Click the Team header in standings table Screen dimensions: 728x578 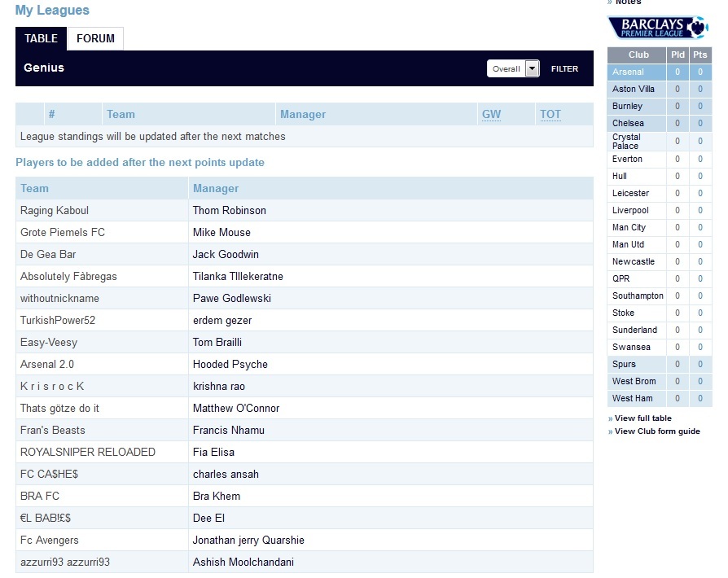[x=121, y=115]
